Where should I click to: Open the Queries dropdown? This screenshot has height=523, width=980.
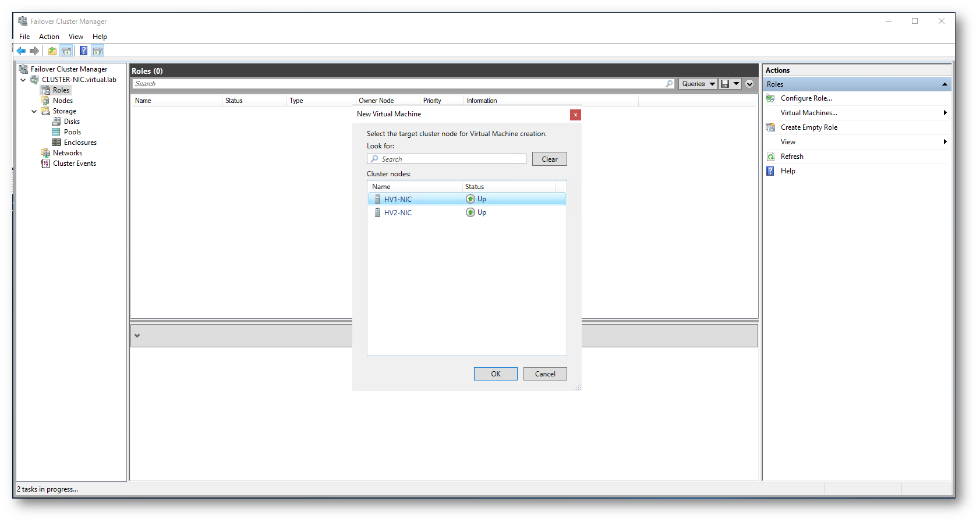click(698, 84)
